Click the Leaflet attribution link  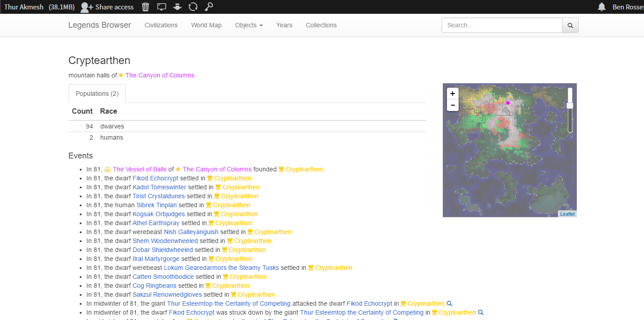click(567, 214)
